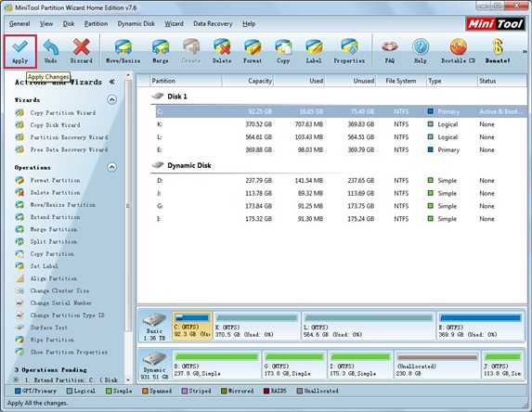
Task: Select the G: 173.8 GB Simple volume block
Action: [x=294, y=365]
